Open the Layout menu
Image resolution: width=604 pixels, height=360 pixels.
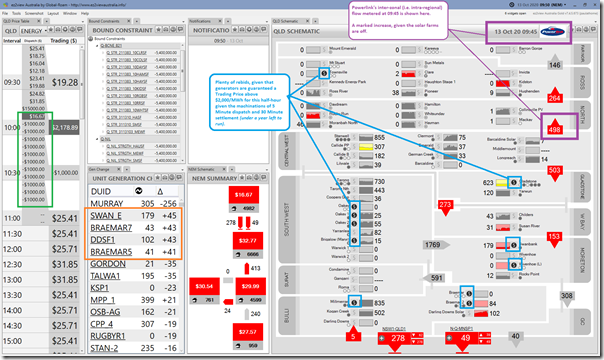[53, 13]
